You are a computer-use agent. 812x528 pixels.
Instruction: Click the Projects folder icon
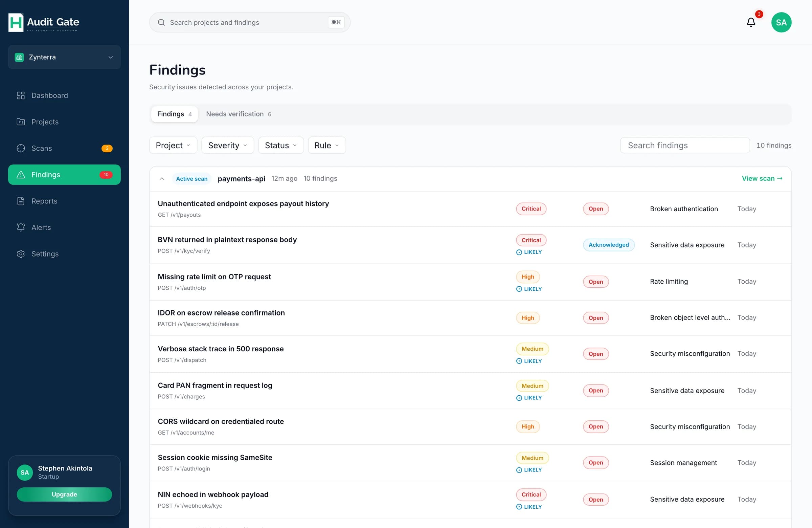pos(21,122)
